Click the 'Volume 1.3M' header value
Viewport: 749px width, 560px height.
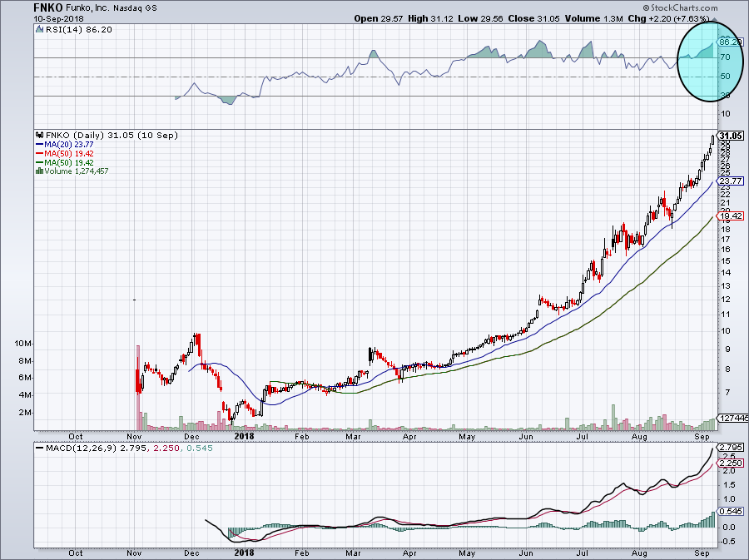593,18
